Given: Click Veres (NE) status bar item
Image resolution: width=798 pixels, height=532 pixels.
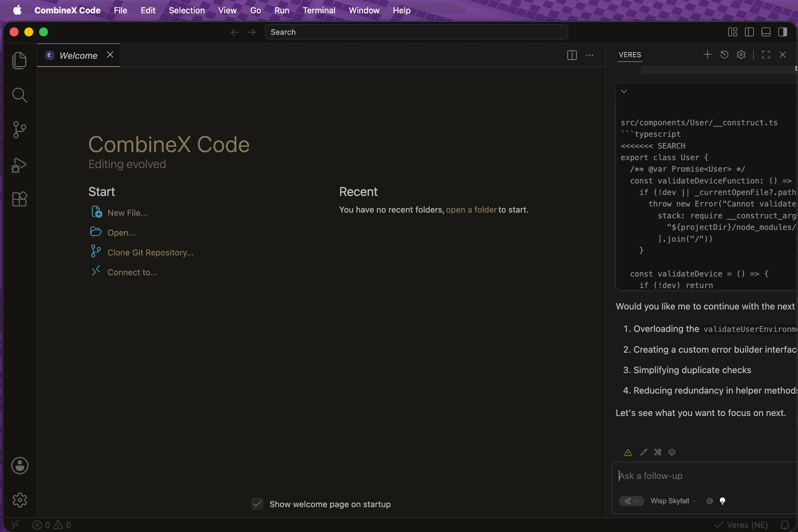Looking at the screenshot, I should (x=742, y=525).
